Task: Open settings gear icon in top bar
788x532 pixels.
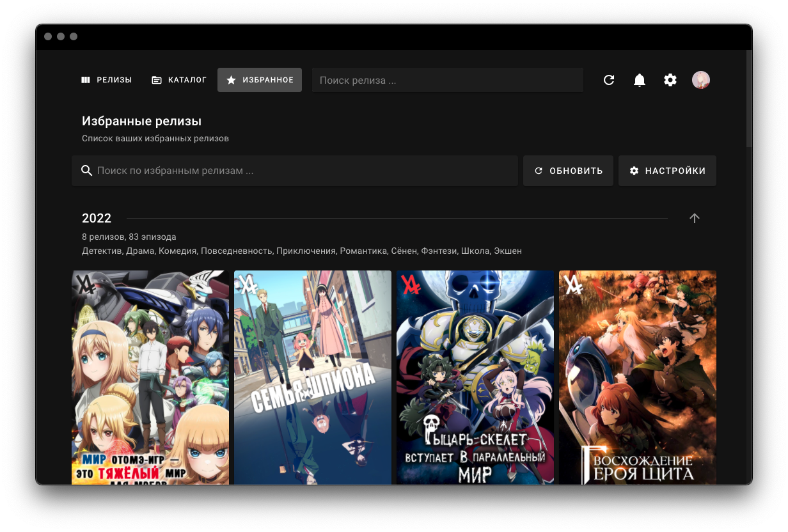Action: pos(670,80)
